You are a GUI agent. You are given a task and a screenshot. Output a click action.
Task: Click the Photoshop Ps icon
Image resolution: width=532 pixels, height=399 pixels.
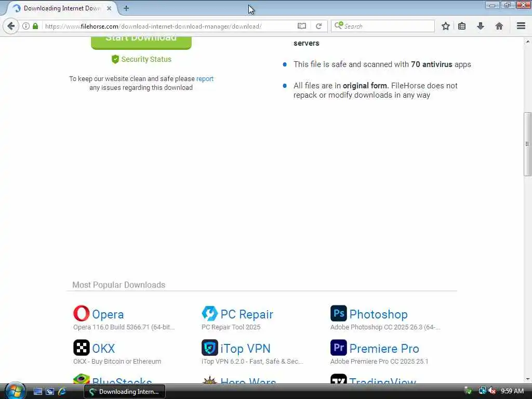(339, 313)
